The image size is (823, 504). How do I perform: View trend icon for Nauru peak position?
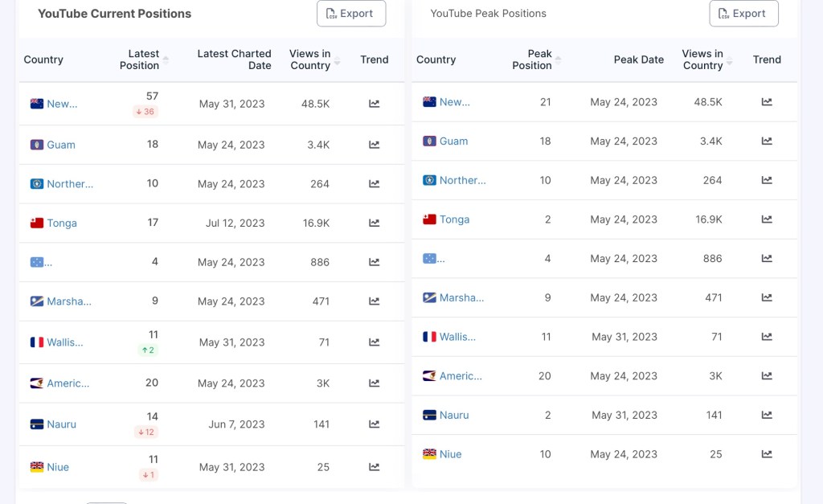click(767, 415)
